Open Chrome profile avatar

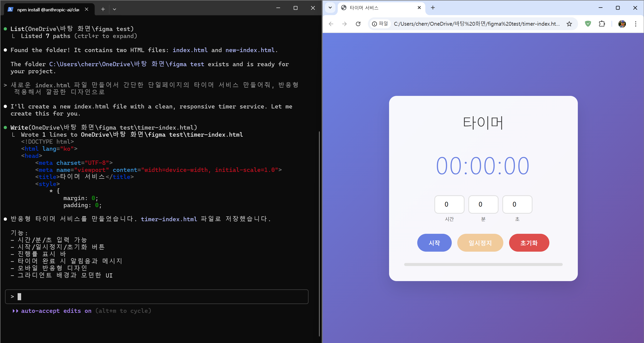(622, 24)
